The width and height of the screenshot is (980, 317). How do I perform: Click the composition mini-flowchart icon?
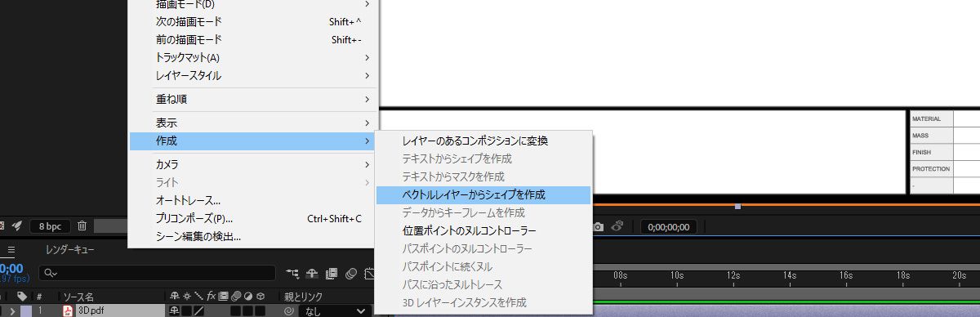[x=293, y=273]
